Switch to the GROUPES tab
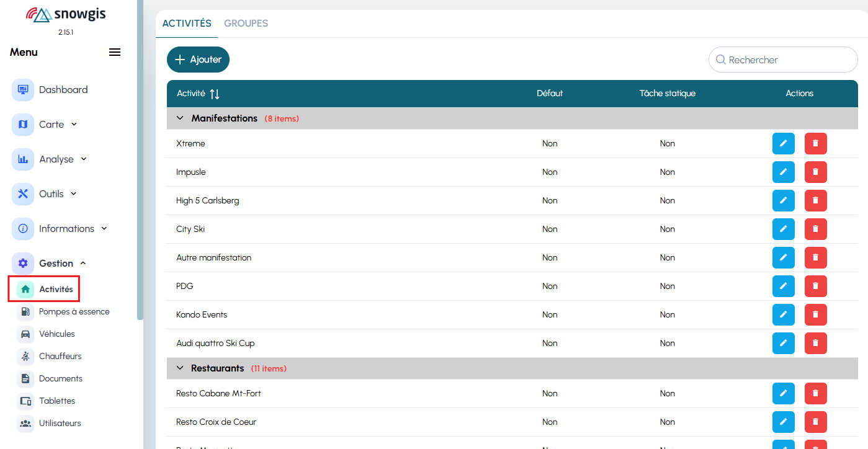 tap(246, 24)
